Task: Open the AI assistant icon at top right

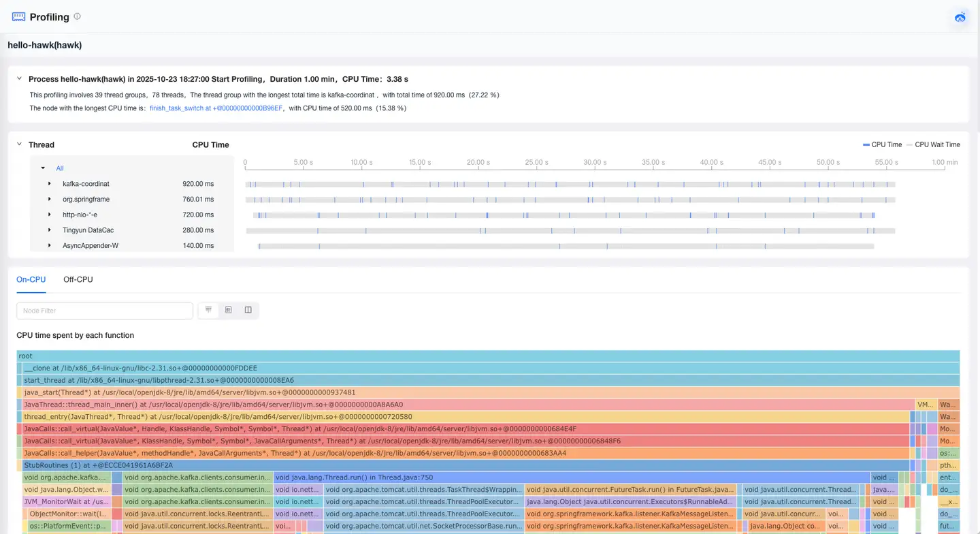Action: pos(960,17)
